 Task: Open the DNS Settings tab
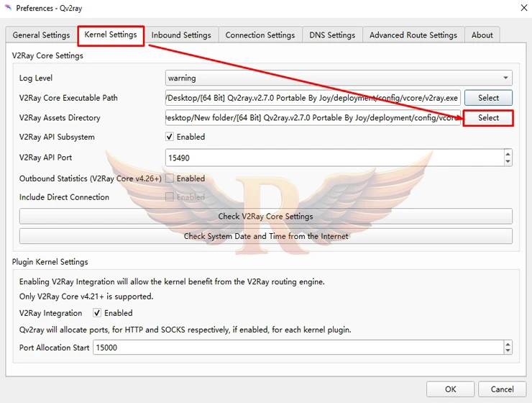tap(332, 35)
